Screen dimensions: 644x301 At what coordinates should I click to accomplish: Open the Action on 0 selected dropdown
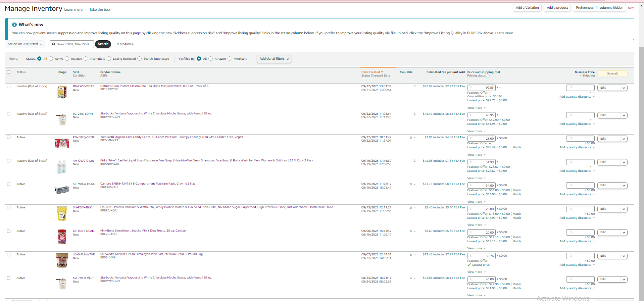[x=25, y=44]
